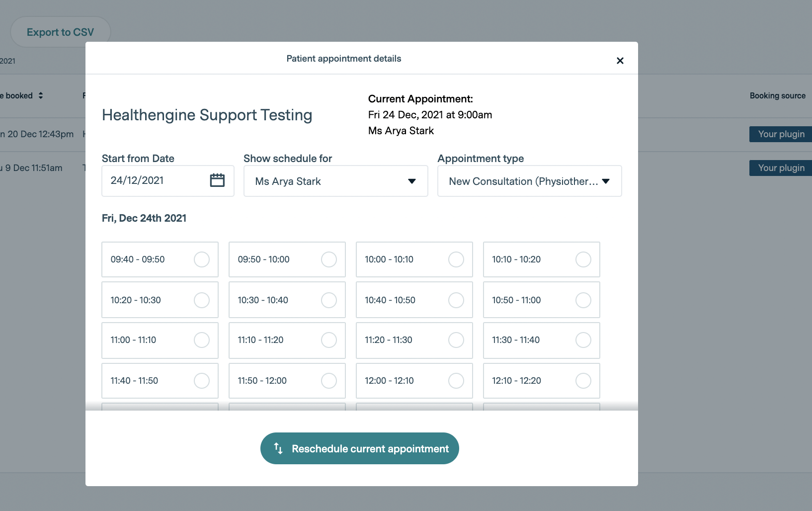This screenshot has height=511, width=812.
Task: Click the Start from Date input field
Action: 154,180
